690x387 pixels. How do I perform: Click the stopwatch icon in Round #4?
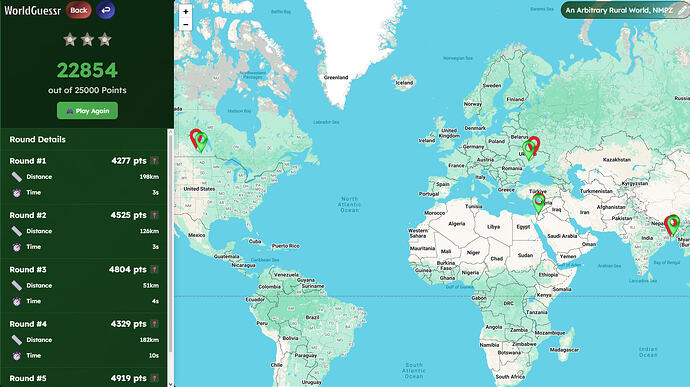[17, 356]
